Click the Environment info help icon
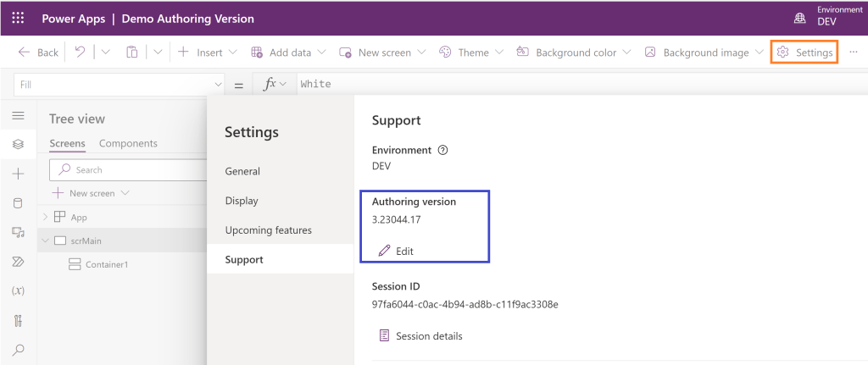 pyautogui.click(x=442, y=150)
